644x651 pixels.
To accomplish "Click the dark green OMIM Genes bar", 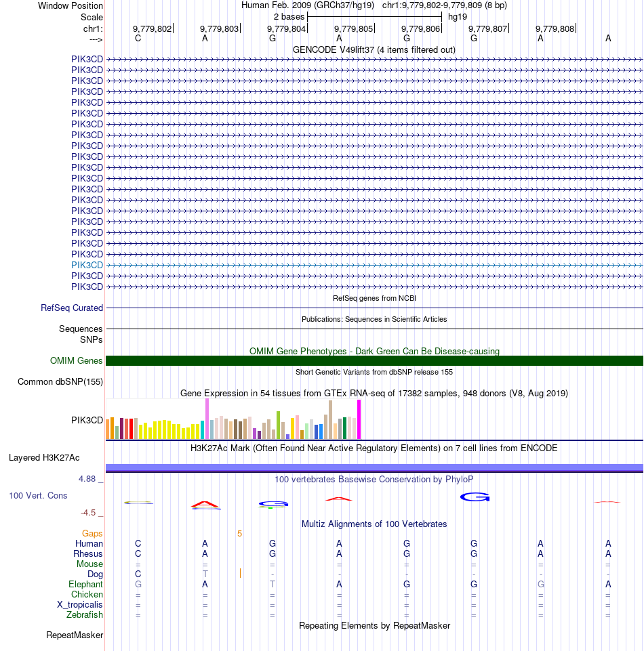I will click(x=374, y=361).
